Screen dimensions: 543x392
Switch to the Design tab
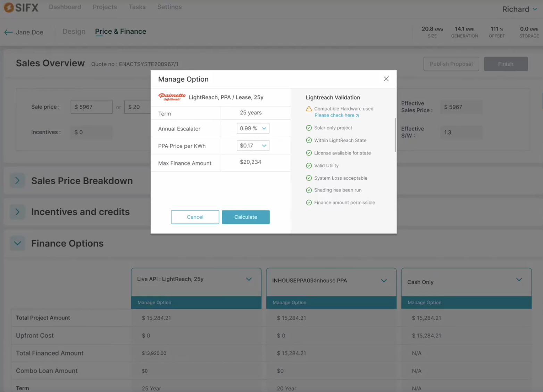[x=74, y=32]
